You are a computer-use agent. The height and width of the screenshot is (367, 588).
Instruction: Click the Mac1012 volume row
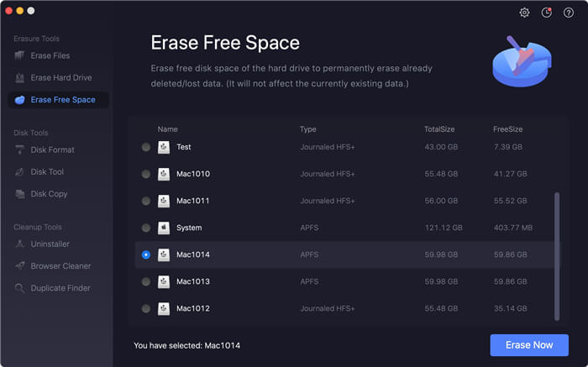pos(344,308)
